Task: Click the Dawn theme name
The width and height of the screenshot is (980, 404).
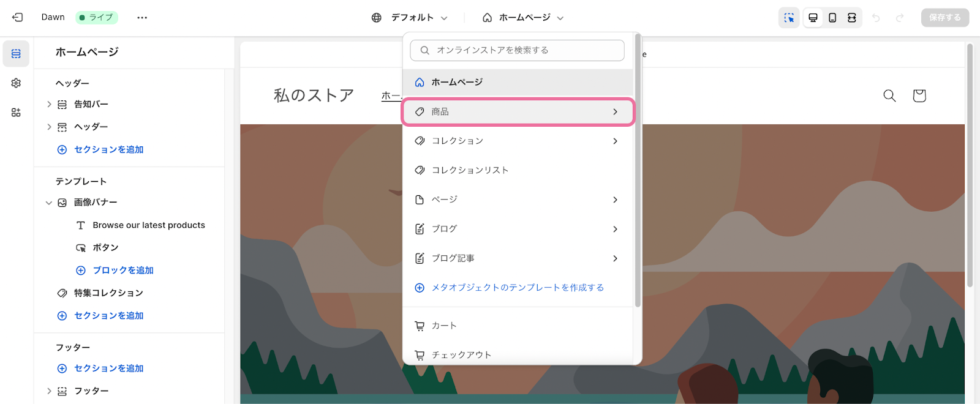Action: pyautogui.click(x=53, y=17)
